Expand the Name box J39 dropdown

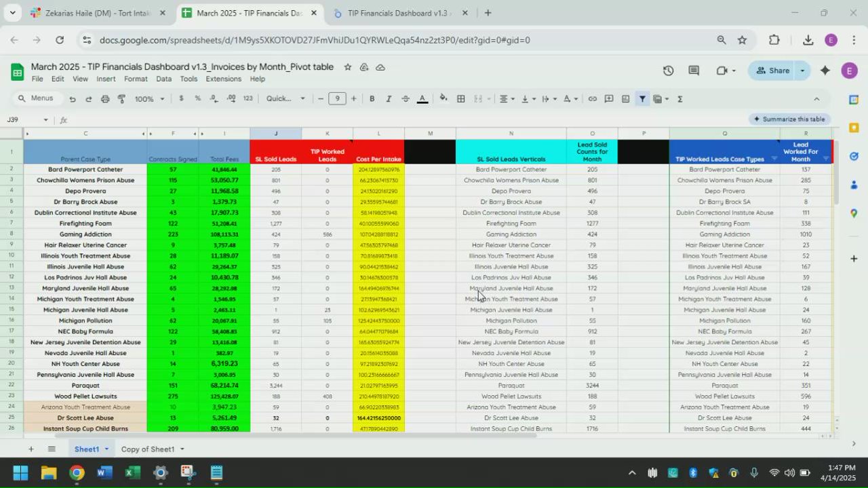[x=46, y=120]
